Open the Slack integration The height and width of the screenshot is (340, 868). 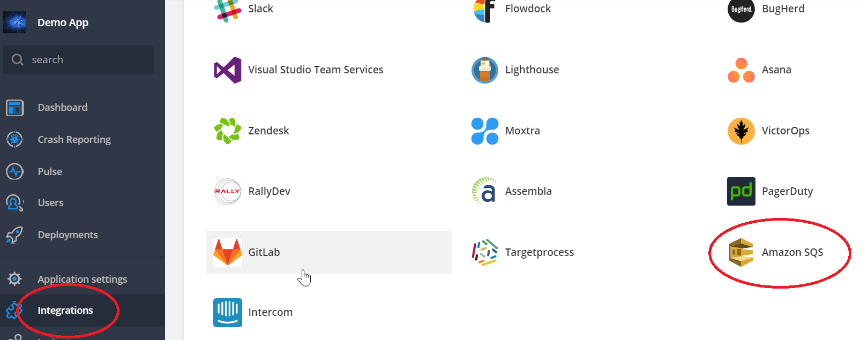pos(227,9)
